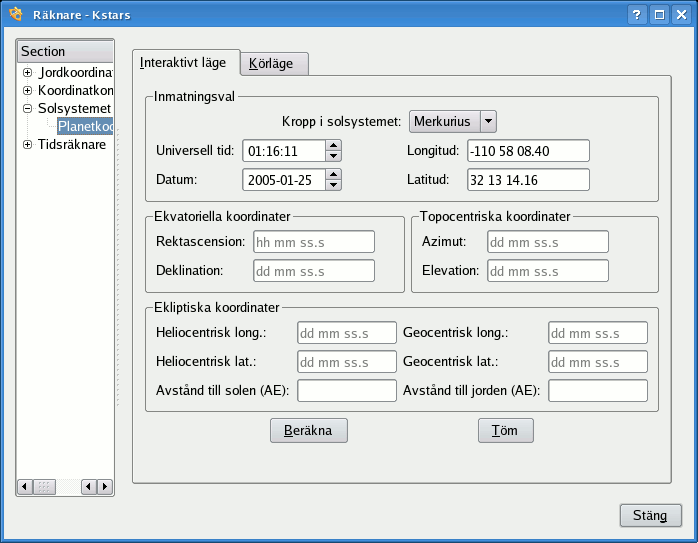698x543 pixels.
Task: Click the Universell tid field 01:16:11
Action: (284, 151)
